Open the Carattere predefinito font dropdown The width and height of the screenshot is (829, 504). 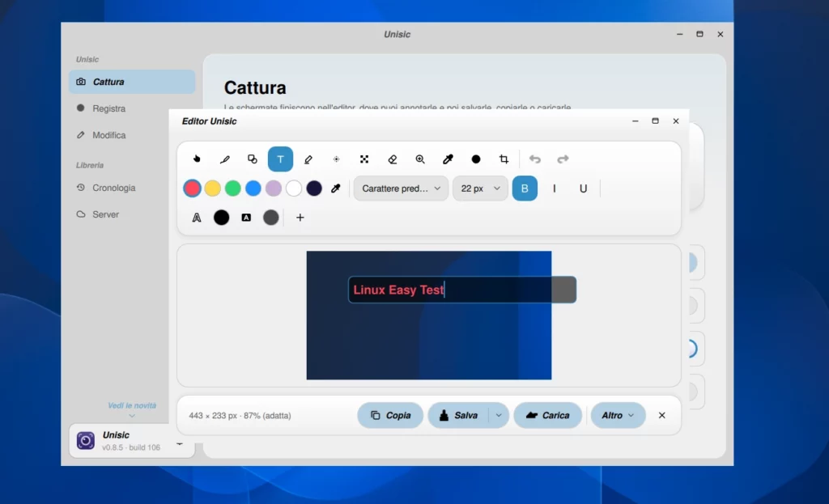coord(401,188)
